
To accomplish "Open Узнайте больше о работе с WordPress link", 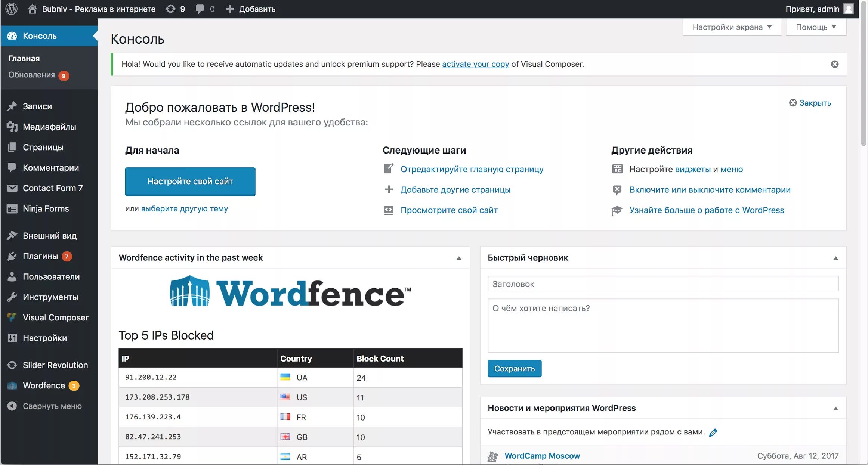I will click(706, 210).
